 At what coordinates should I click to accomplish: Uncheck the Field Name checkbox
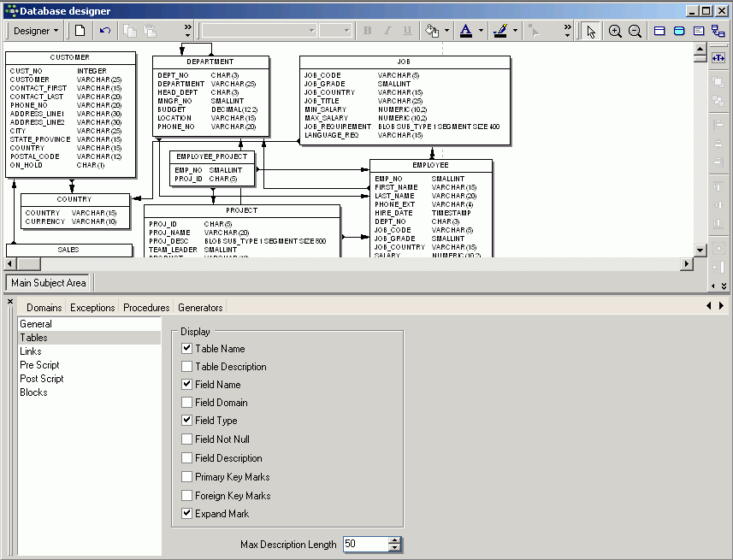coord(186,384)
